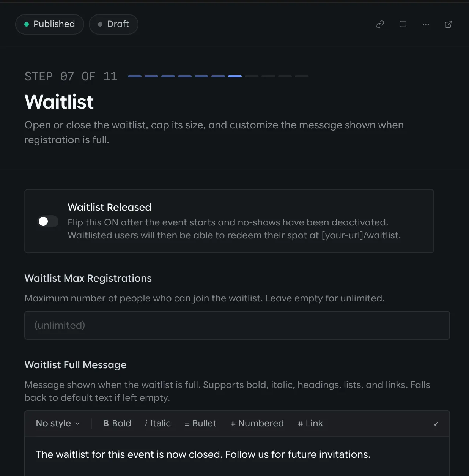This screenshot has width=469, height=476.
Task: Insert a Numbered list
Action: (x=257, y=423)
